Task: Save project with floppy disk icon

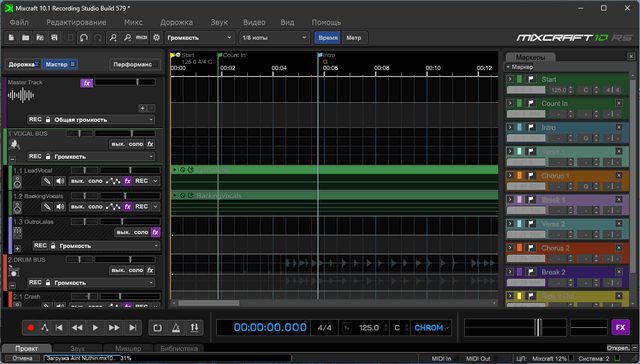Action: click(x=54, y=38)
